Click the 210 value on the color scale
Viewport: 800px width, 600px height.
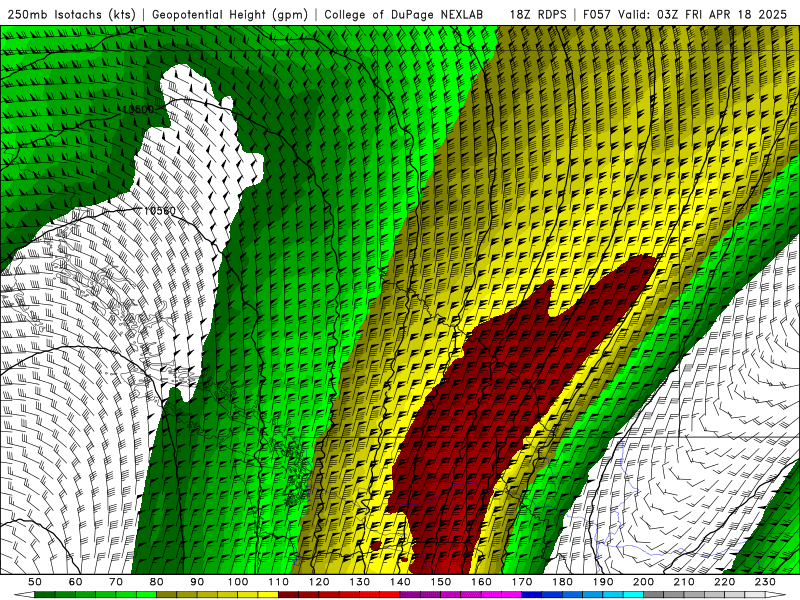pos(685,582)
